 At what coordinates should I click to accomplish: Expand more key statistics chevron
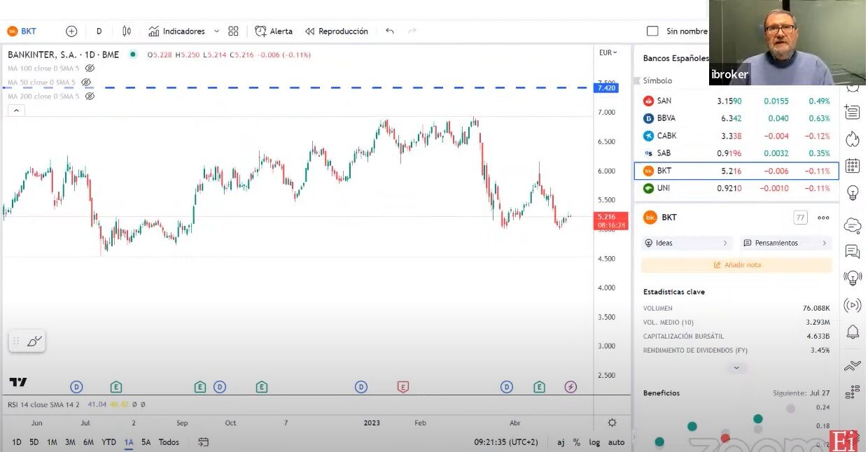736,367
